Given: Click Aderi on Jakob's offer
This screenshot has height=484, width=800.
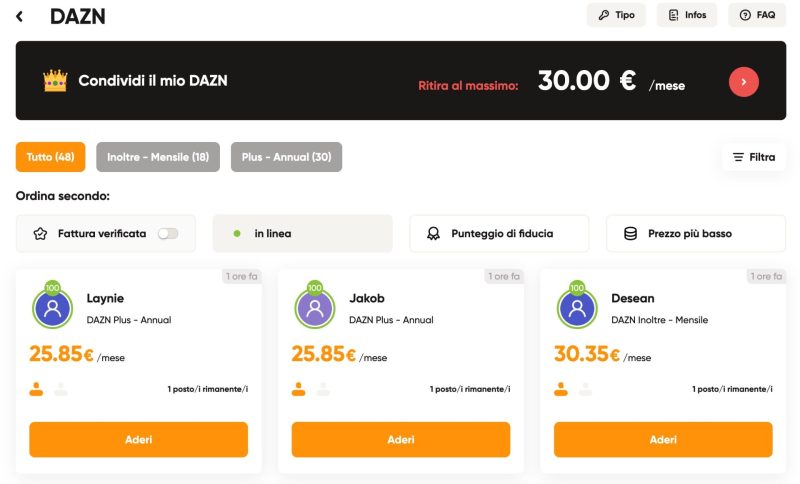Looking at the screenshot, I should click(400, 439).
